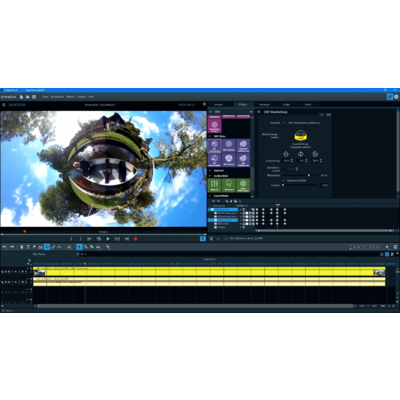Click the Undo arrow icon

(x=5, y=247)
